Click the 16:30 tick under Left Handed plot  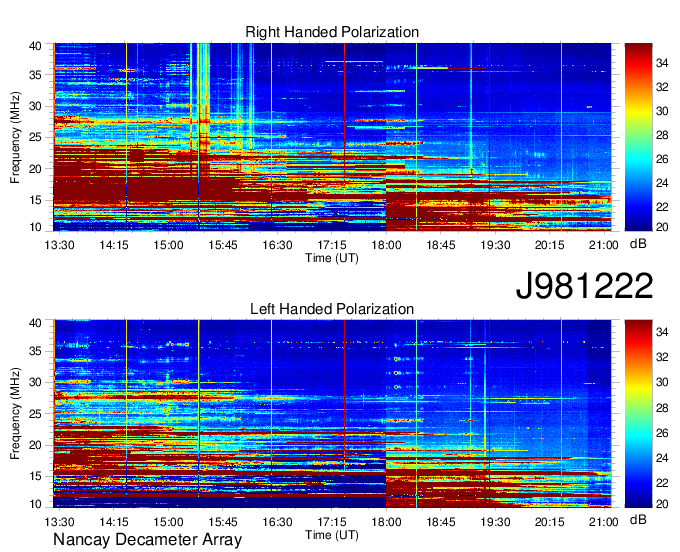[278, 522]
